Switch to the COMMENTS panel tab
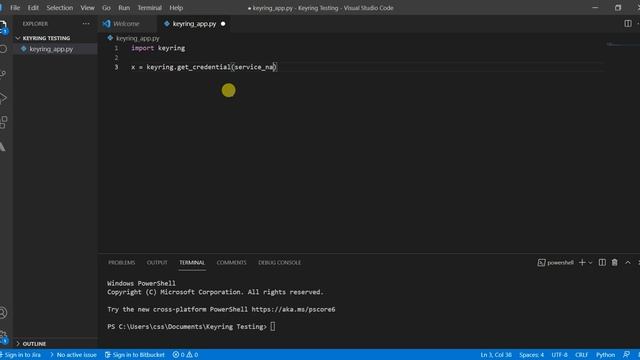 (x=231, y=262)
